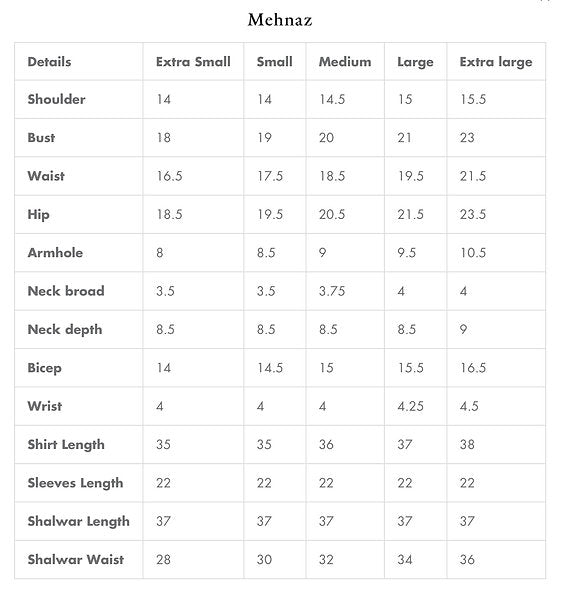Click the Bust row label
Viewport: 562px width, 605px height.
point(41,138)
